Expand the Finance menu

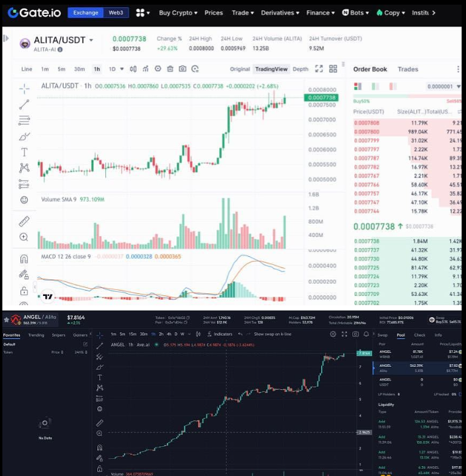click(320, 13)
